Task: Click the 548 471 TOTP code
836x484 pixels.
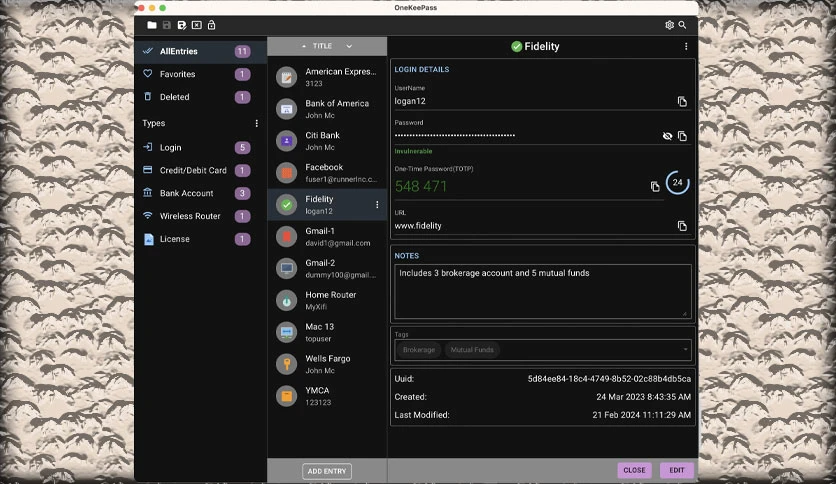Action: (421, 186)
